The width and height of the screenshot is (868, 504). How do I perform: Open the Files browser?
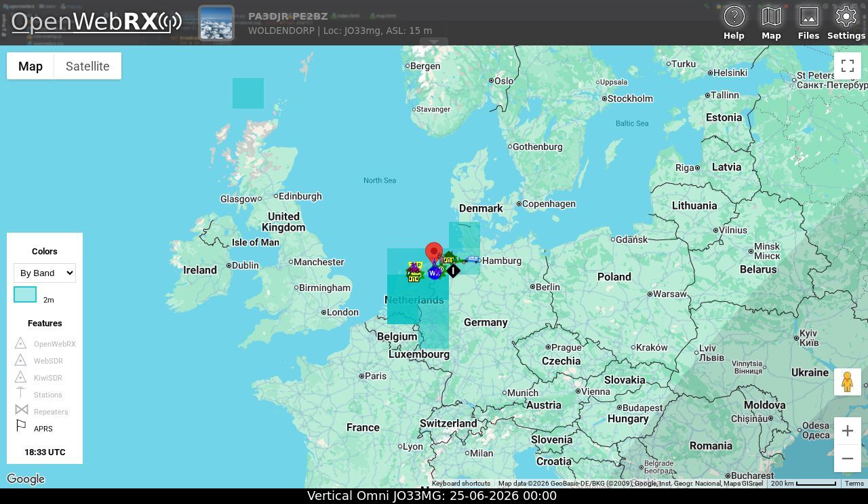808,23
